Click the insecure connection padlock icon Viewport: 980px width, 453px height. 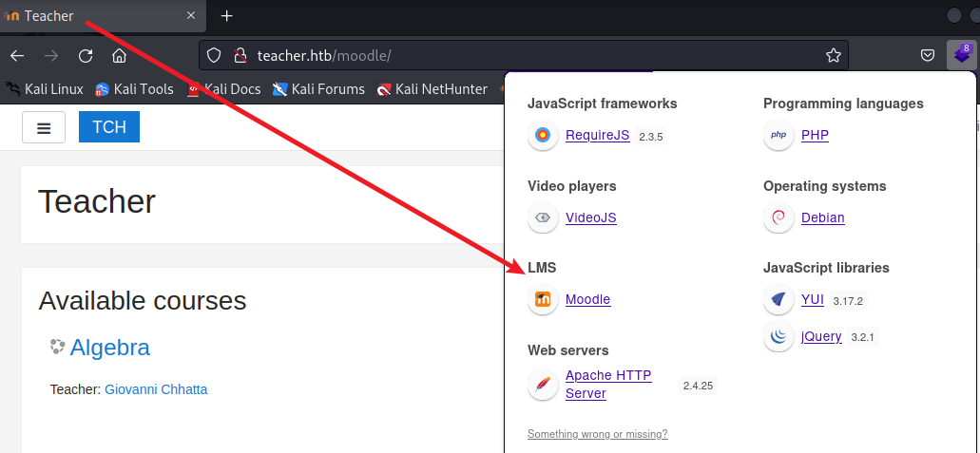[x=240, y=56]
